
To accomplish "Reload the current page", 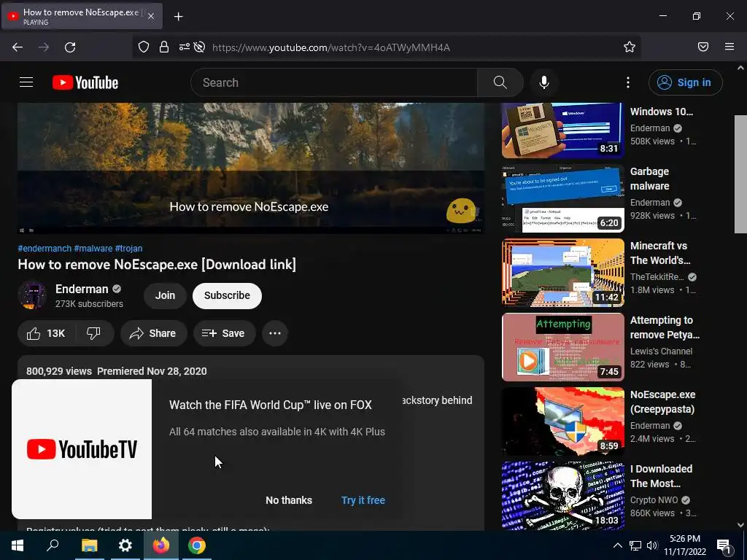I will 70,47.
